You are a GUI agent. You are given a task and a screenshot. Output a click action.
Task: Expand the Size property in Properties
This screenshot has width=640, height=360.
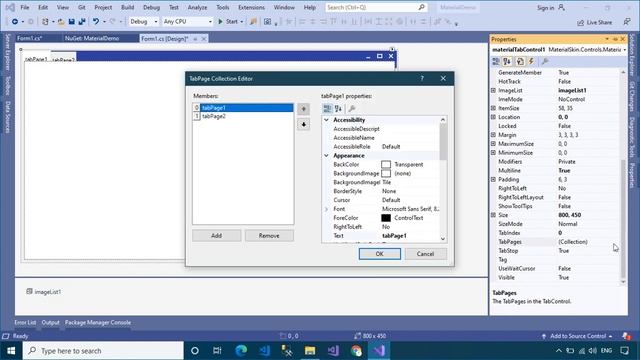pos(493,215)
